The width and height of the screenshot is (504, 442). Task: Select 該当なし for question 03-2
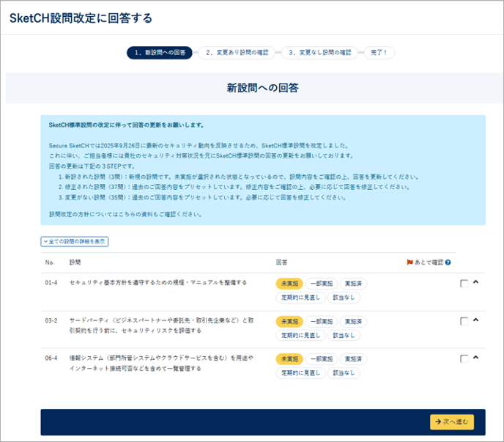[x=344, y=336]
